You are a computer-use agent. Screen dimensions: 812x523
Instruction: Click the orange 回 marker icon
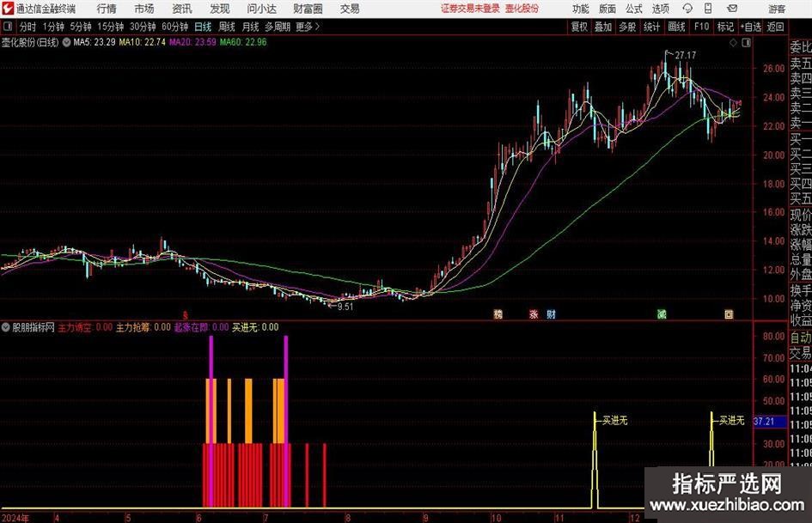coord(729,313)
